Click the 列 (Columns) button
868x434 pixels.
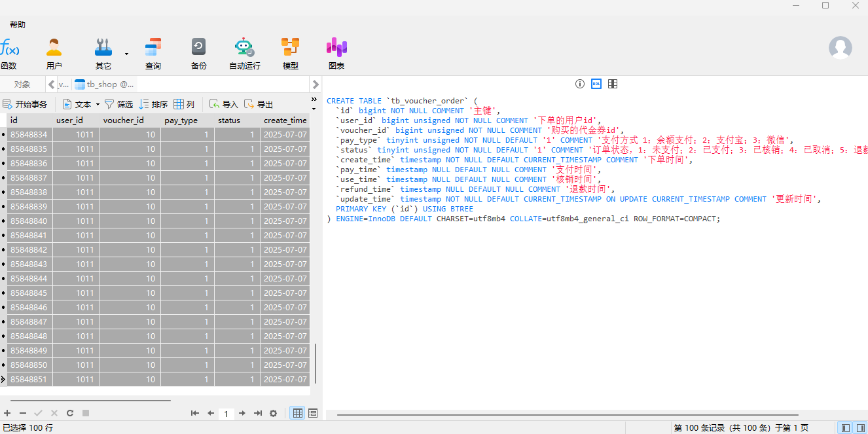point(184,104)
